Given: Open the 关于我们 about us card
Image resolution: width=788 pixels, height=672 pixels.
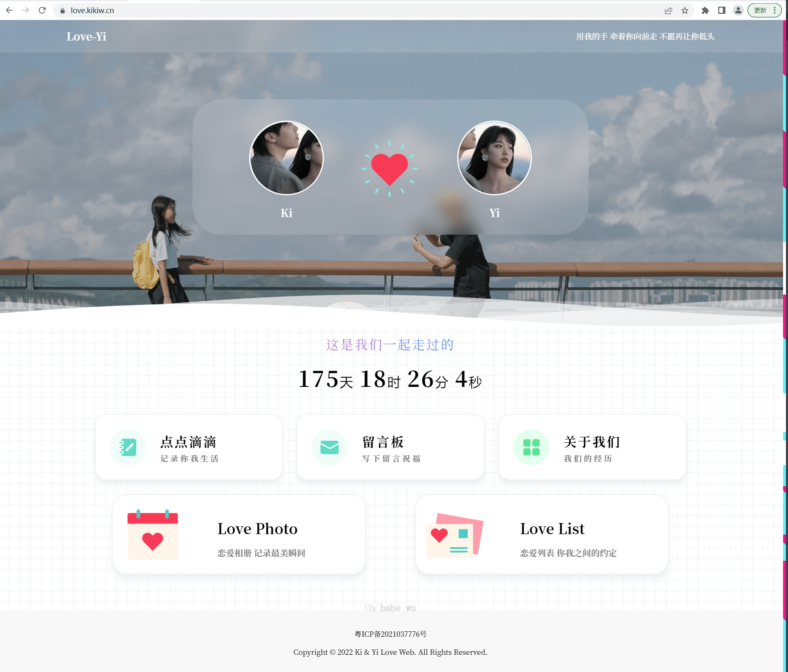Looking at the screenshot, I should click(x=592, y=447).
